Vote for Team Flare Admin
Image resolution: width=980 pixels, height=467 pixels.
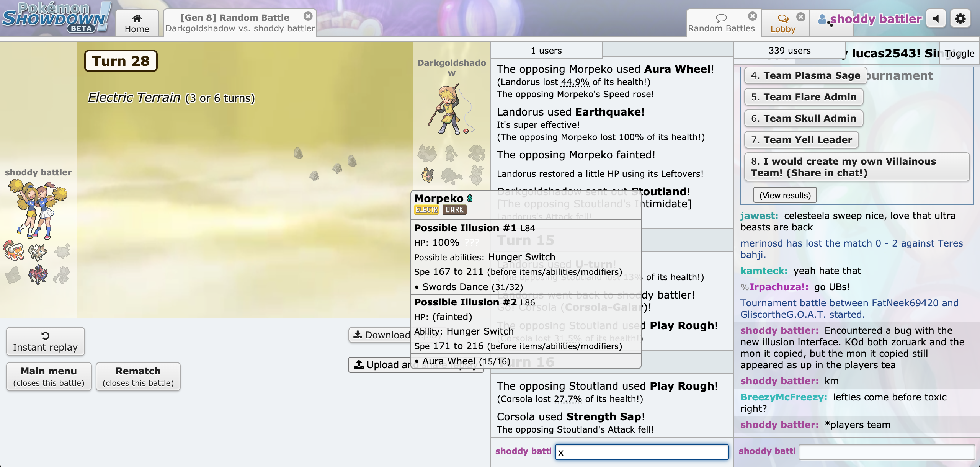[804, 97]
